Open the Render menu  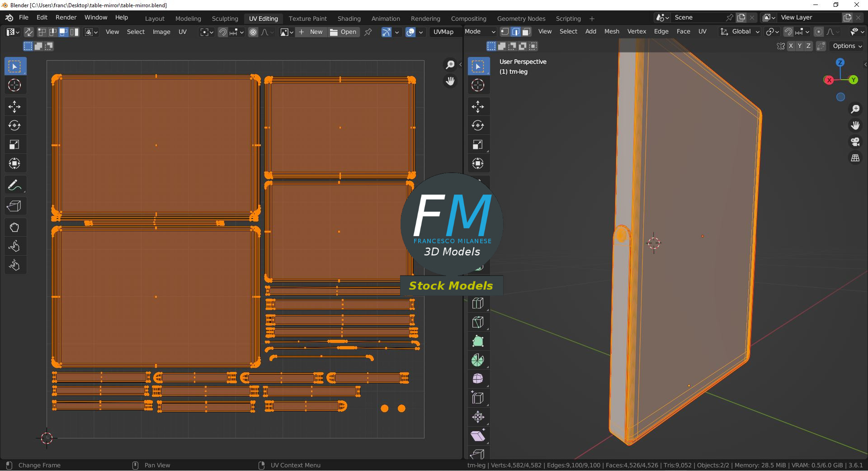(x=66, y=17)
